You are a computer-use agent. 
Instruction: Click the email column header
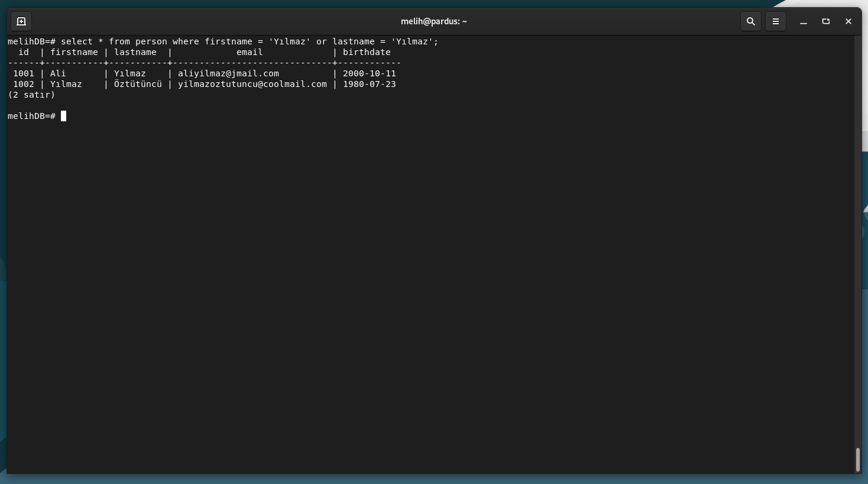coord(250,52)
